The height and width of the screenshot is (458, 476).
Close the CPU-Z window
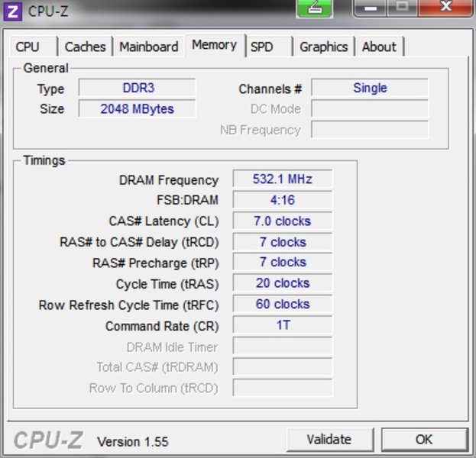tap(445, 8)
